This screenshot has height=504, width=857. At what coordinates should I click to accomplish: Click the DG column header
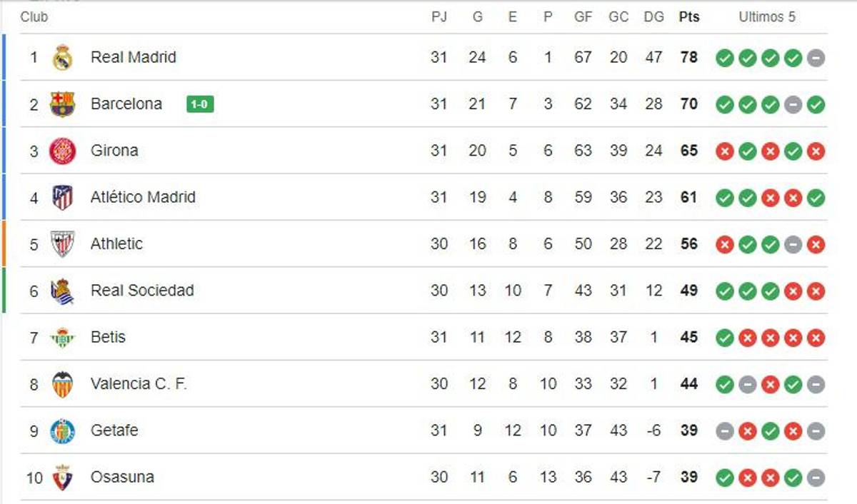tap(653, 17)
